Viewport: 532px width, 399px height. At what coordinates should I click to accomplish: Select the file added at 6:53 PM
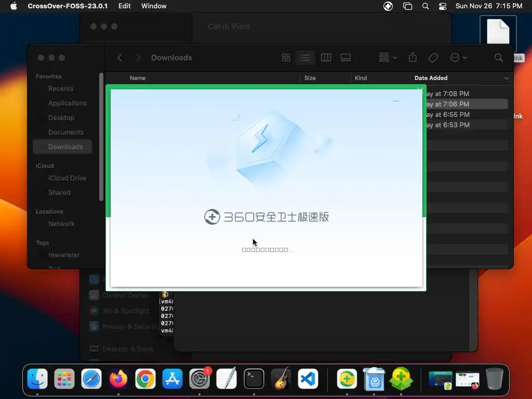[x=467, y=125]
